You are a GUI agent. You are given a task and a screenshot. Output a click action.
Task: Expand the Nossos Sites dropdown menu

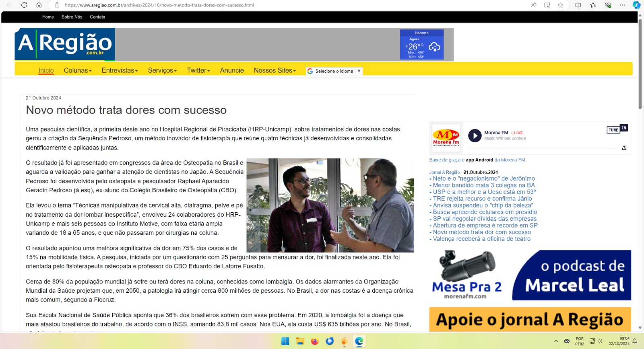pyautogui.click(x=275, y=70)
